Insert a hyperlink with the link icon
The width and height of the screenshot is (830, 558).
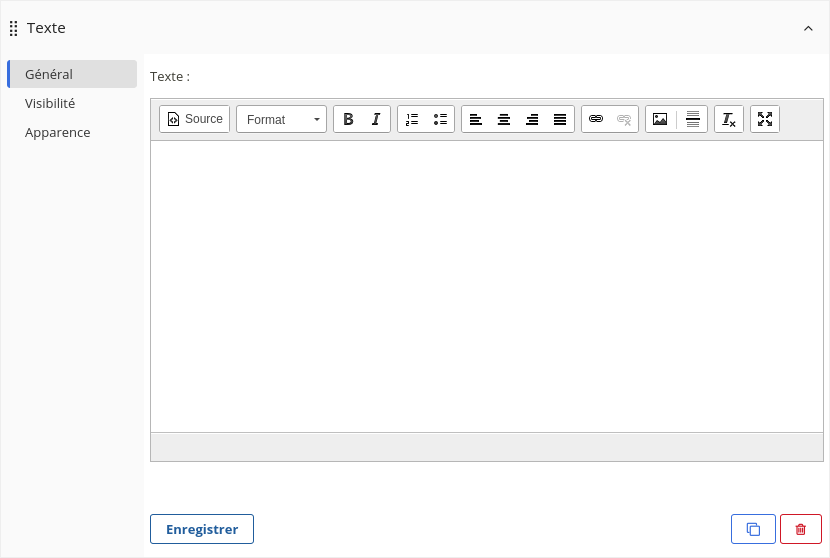pyautogui.click(x=596, y=119)
